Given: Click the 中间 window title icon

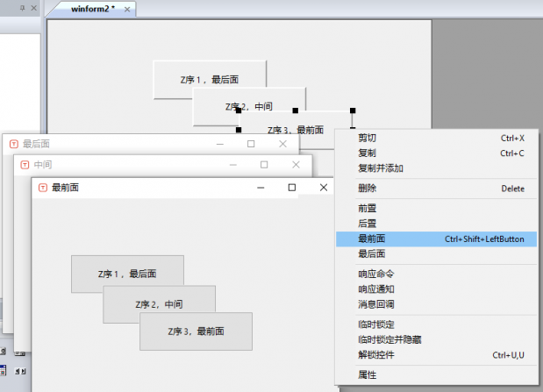Looking at the screenshot, I should 25,165.
